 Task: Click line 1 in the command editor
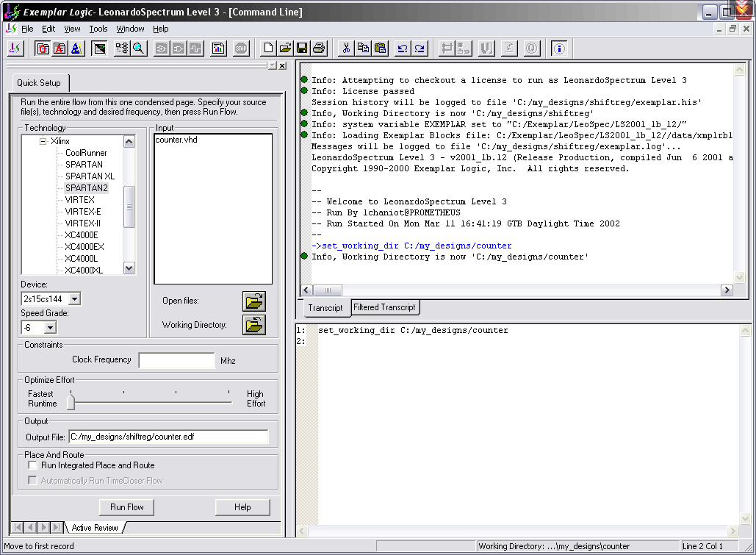(413, 331)
